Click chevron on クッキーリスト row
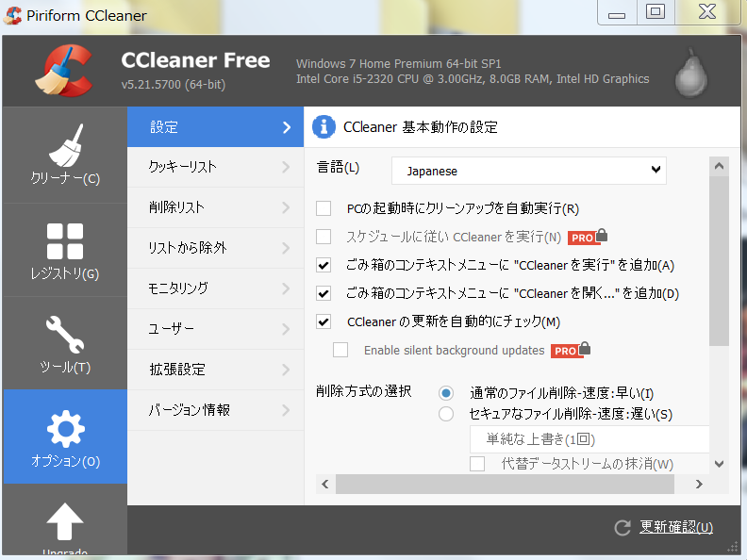The height and width of the screenshot is (560, 747). point(286,167)
